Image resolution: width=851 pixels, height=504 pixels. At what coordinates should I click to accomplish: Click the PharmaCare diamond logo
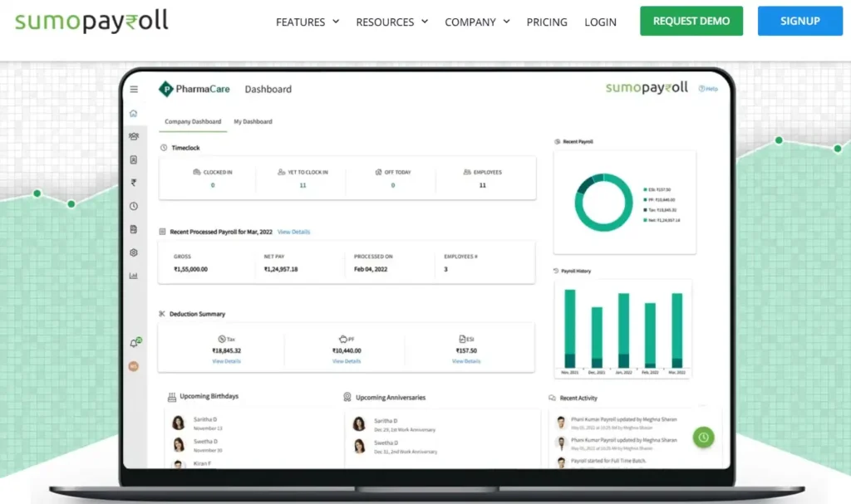pos(165,89)
